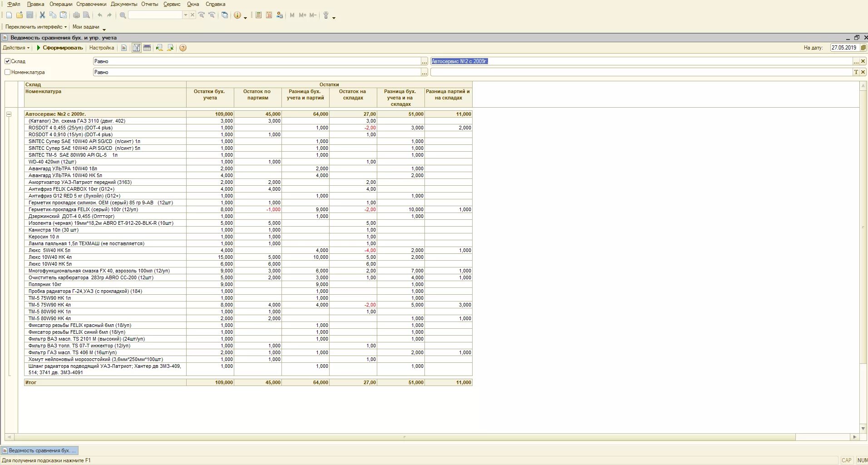The width and height of the screenshot is (868, 465).
Task: Open the Отчеты menu
Action: (149, 4)
